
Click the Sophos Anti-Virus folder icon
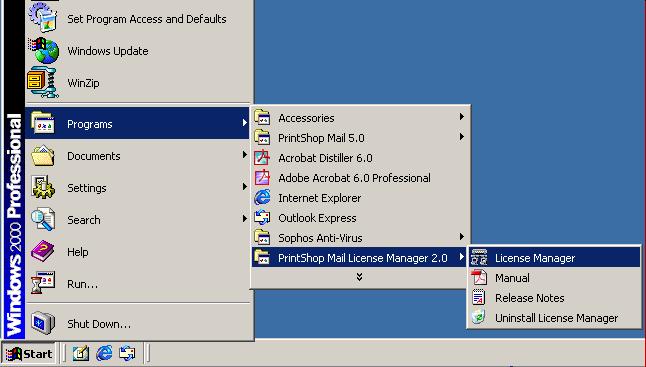coord(262,238)
